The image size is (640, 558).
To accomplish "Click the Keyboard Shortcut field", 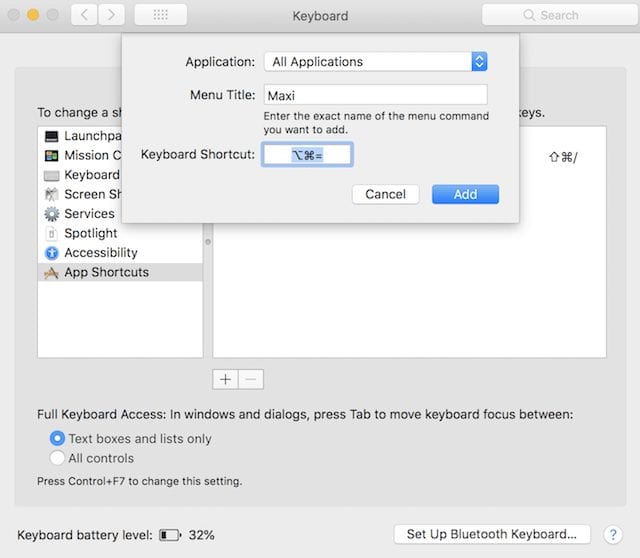I will [x=307, y=155].
